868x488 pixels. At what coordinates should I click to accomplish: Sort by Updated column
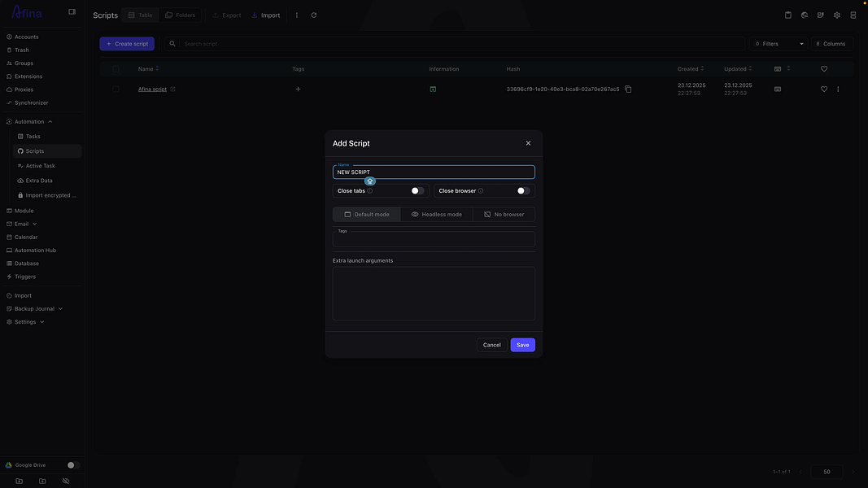pos(738,69)
